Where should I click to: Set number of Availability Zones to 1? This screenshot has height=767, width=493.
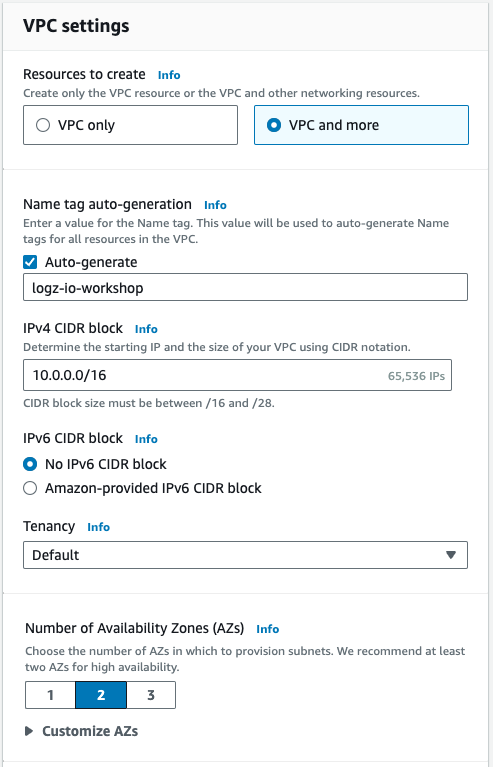pyautogui.click(x=50, y=695)
